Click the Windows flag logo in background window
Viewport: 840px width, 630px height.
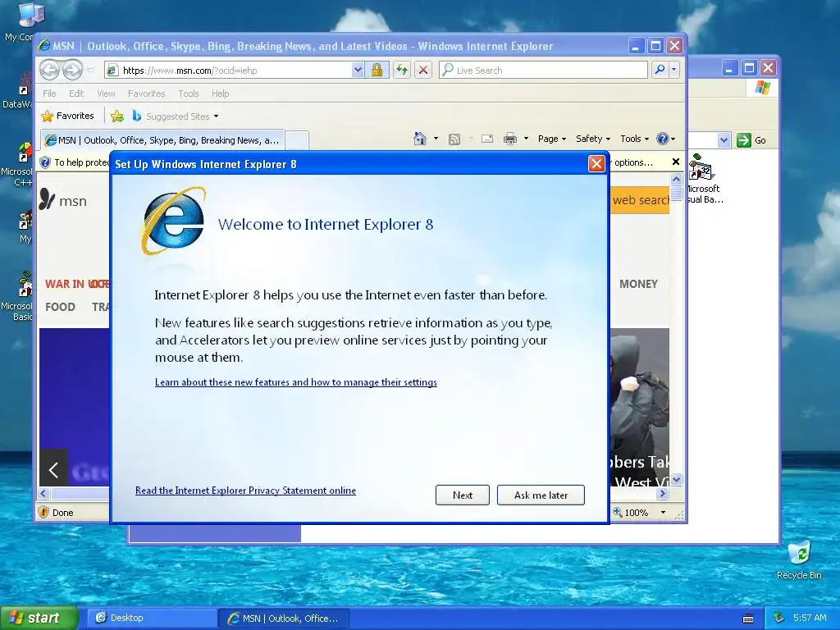(x=762, y=87)
